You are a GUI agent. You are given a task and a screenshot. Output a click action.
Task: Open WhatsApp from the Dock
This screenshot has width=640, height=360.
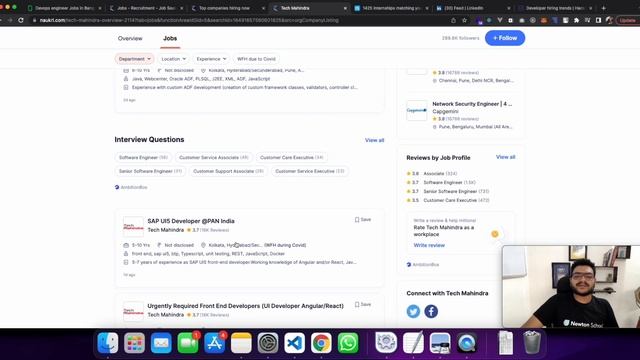pyautogui.click(x=348, y=343)
